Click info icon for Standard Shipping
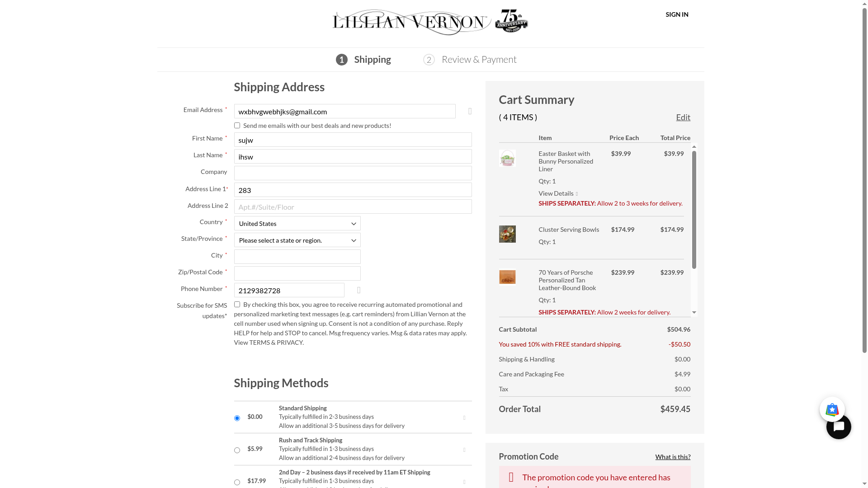Image resolution: width=868 pixels, height=488 pixels. pos(464,418)
